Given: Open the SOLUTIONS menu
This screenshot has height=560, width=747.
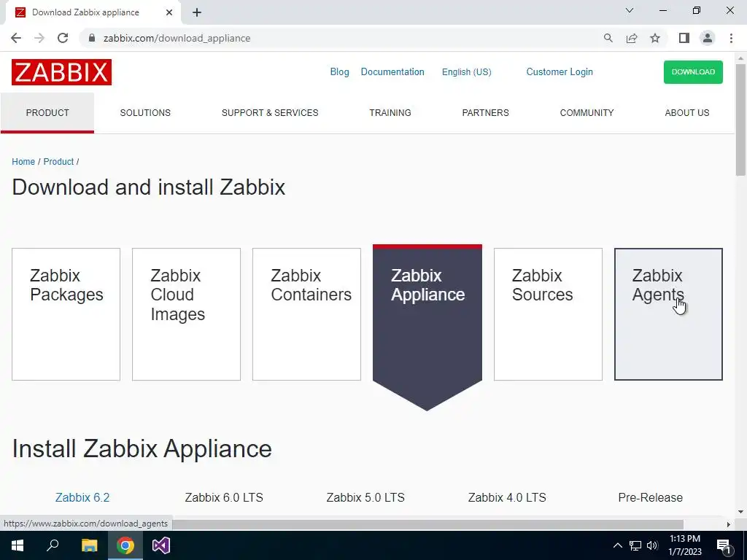Looking at the screenshot, I should click(x=145, y=113).
